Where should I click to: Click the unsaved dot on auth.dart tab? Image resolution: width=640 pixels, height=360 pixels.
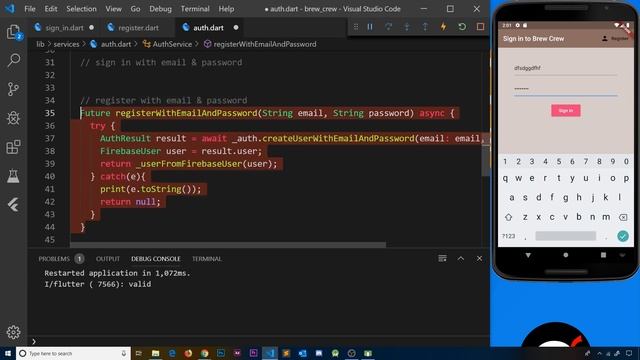point(236,28)
